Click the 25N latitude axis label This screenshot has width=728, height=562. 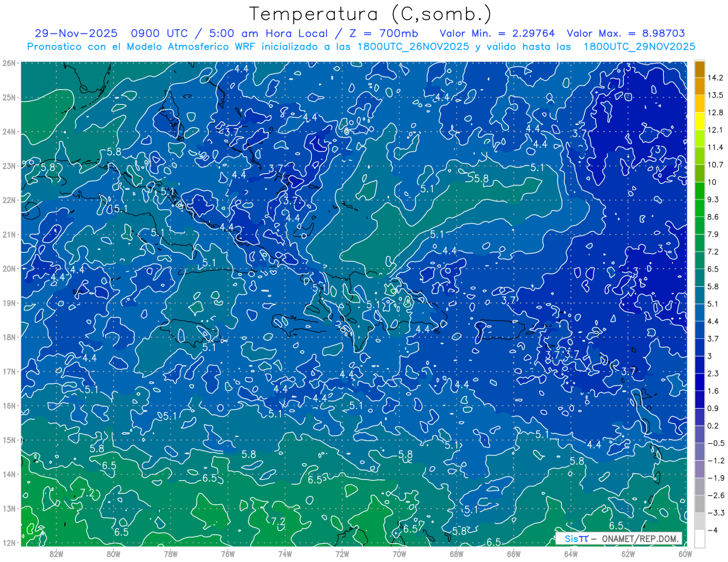(9, 97)
